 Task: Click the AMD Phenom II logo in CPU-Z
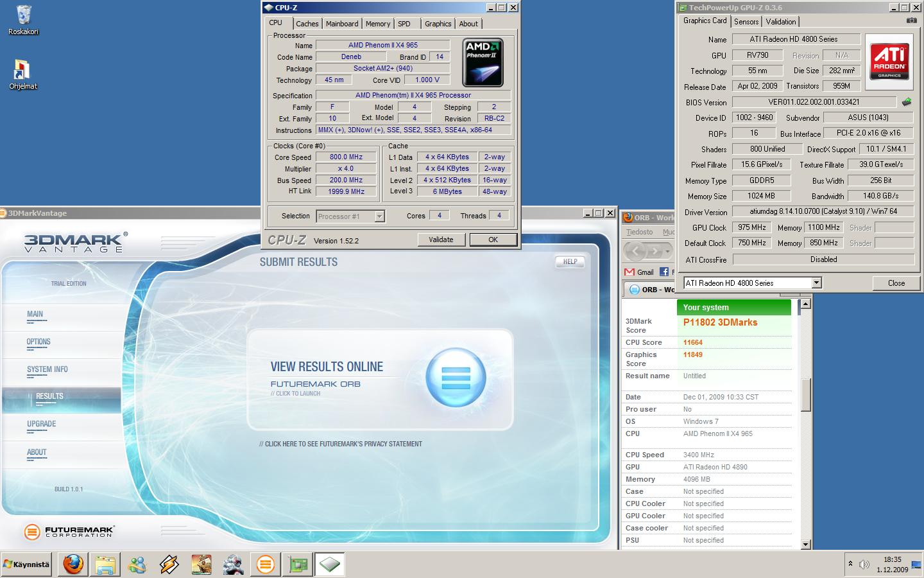(x=483, y=62)
